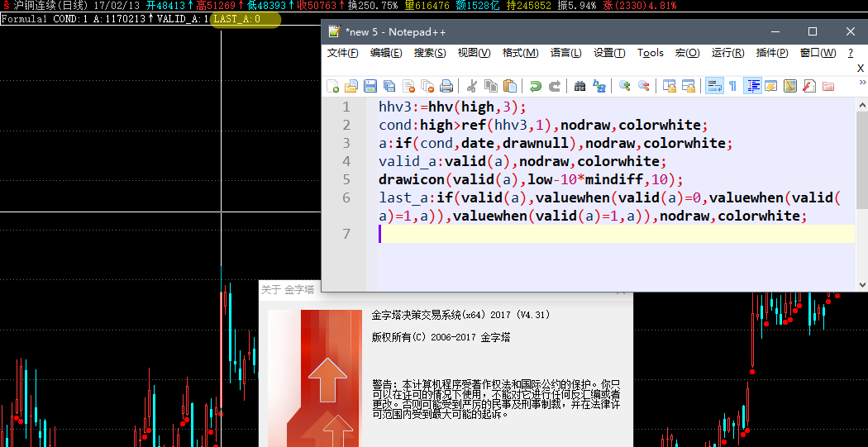Image resolution: width=868 pixels, height=447 pixels.
Task: Open the 语言(L) menu dropdown
Action: (x=566, y=53)
